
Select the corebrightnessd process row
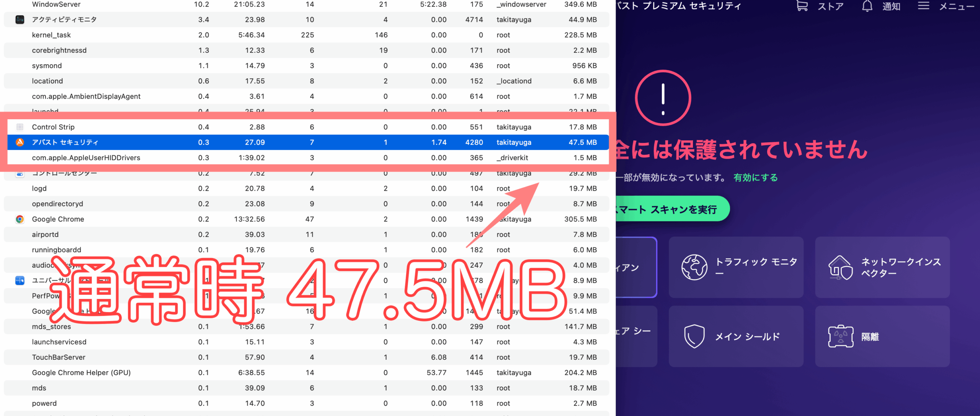pos(306,50)
